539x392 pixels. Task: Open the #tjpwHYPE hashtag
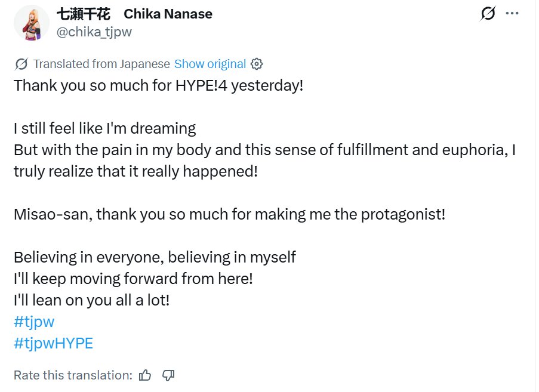coord(53,343)
